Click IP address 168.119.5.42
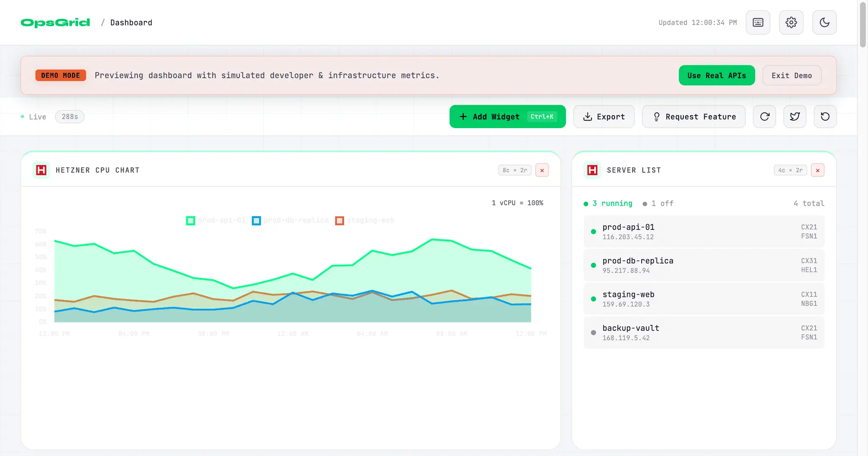Image resolution: width=868 pixels, height=456 pixels. [x=626, y=338]
